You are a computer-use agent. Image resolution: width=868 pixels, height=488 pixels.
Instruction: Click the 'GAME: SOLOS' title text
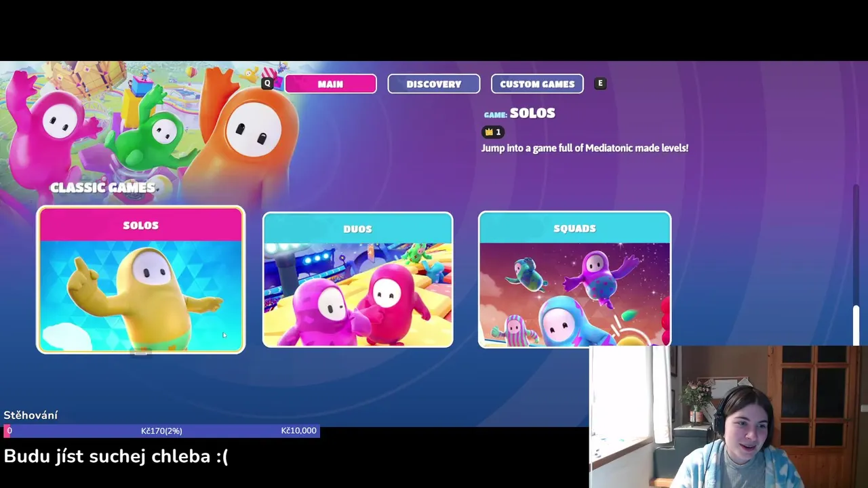[x=519, y=113]
